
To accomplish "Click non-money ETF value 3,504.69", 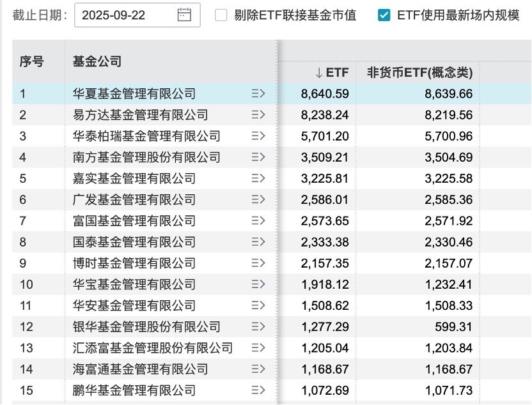I will [448, 158].
